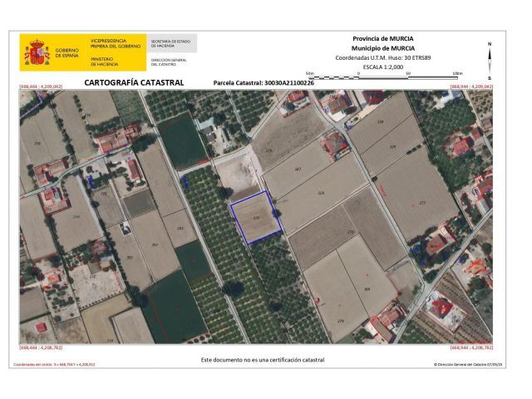Click the top-right corner coordinate label

pos(471,86)
